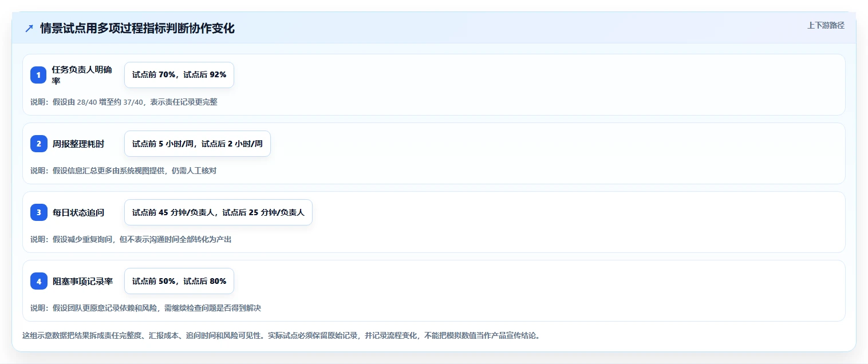868x364 pixels.
Task: Click the note 假设信息汇总更多由系统视图提供
Action: coord(123,171)
